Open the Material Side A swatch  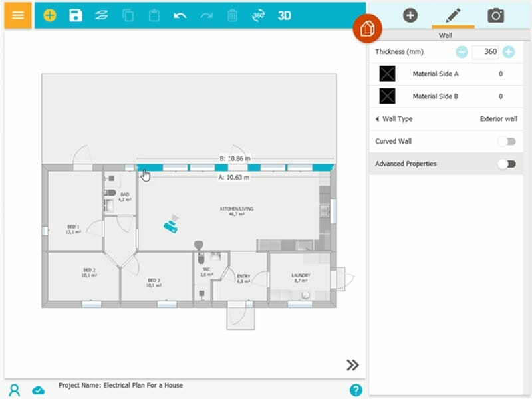point(386,74)
